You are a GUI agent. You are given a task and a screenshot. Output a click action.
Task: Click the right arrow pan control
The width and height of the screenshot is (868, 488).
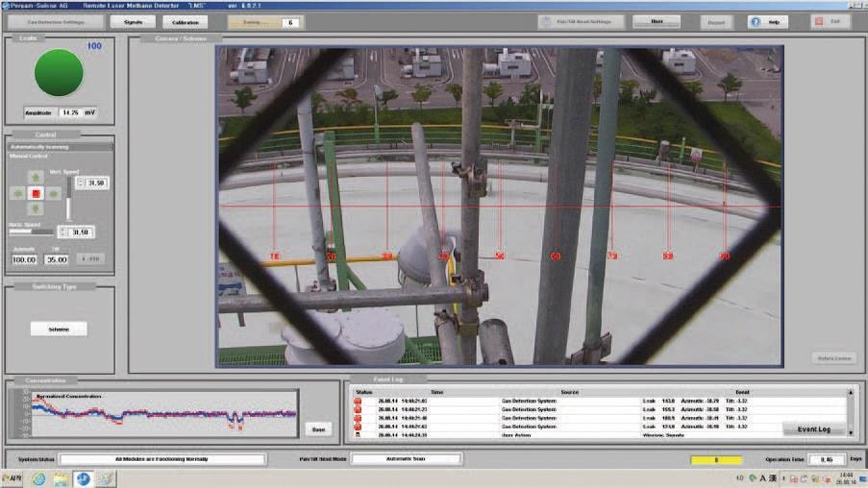pos(53,193)
